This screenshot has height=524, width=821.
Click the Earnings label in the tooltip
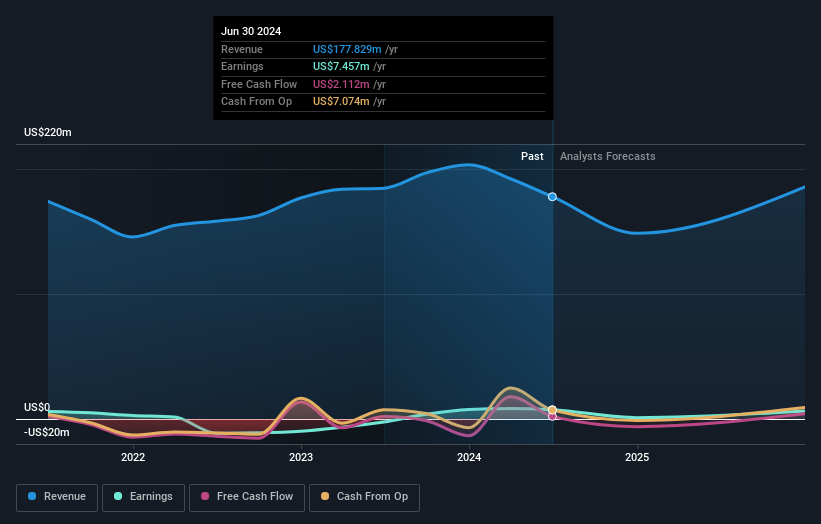(x=242, y=66)
